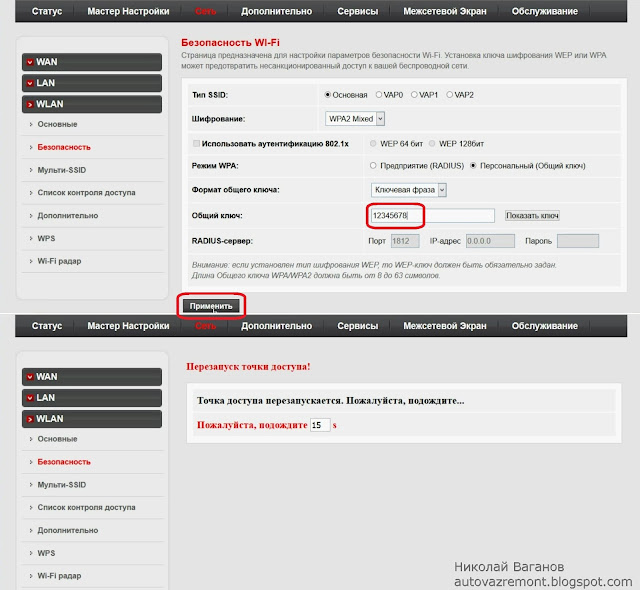Viewport: 640px width, 590px height.
Task: Open Сервисы in the top navigation bar
Action: pos(358,11)
